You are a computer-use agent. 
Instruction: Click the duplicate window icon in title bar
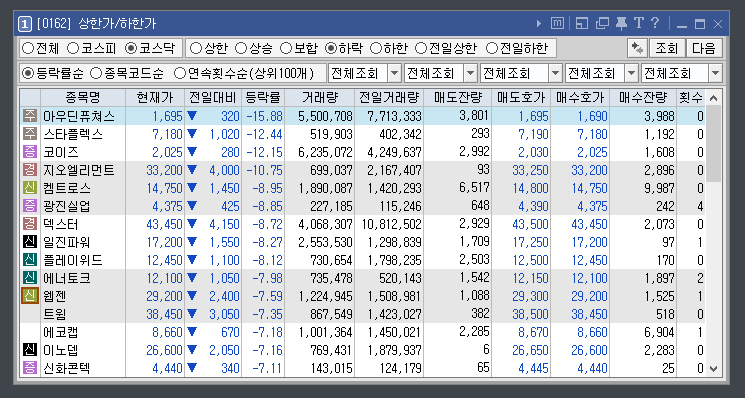click(x=602, y=23)
